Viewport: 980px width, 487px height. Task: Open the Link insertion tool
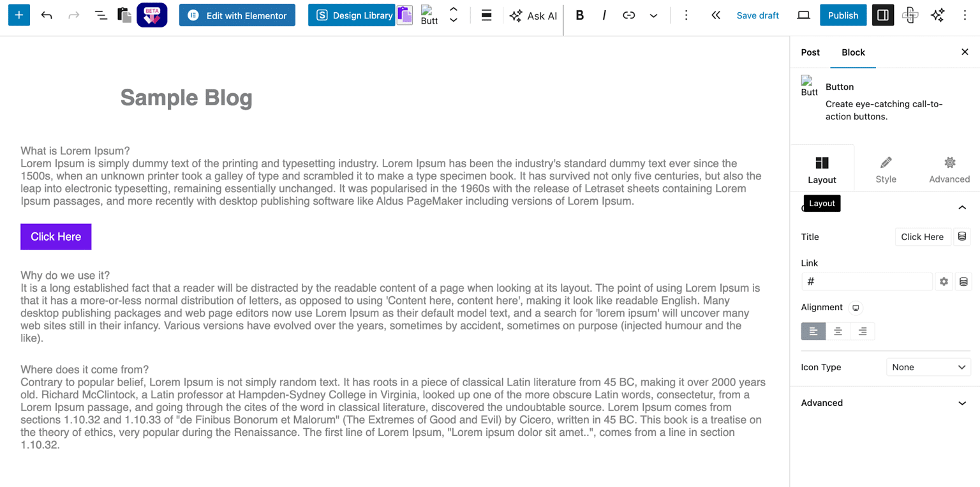628,15
